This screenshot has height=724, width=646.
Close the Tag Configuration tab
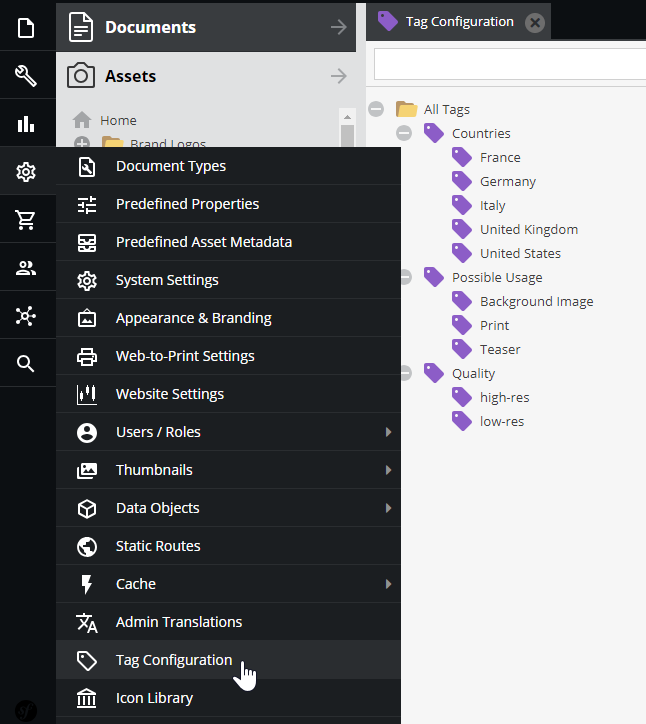(x=535, y=23)
